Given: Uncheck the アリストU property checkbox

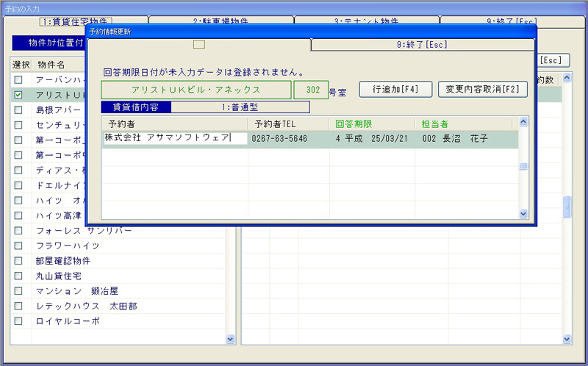Looking at the screenshot, I should click(x=18, y=95).
